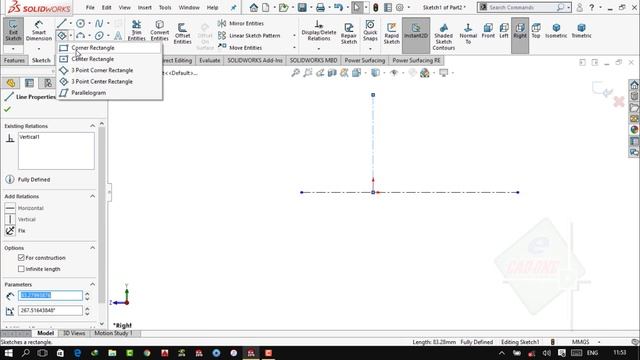Image resolution: width=640 pixels, height=360 pixels.
Task: Open the Tools menu
Action: click(165, 7)
